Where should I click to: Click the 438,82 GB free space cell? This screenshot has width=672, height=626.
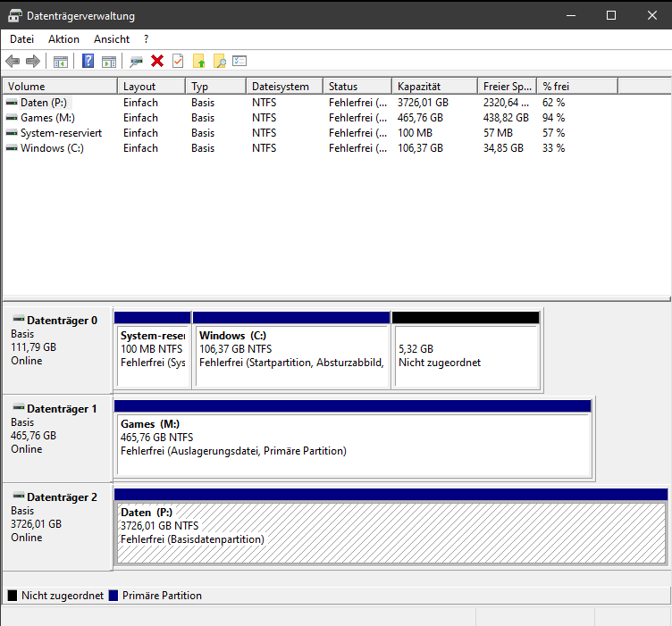(x=506, y=118)
